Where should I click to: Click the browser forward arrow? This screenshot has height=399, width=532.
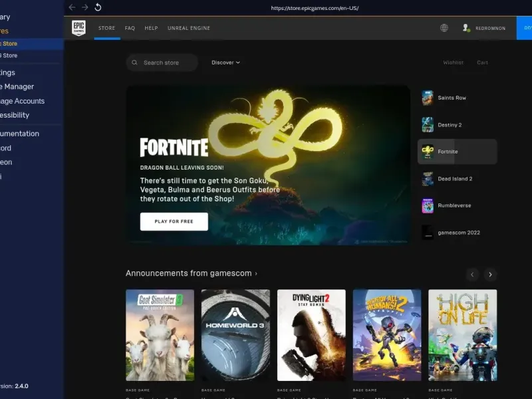pos(85,7)
